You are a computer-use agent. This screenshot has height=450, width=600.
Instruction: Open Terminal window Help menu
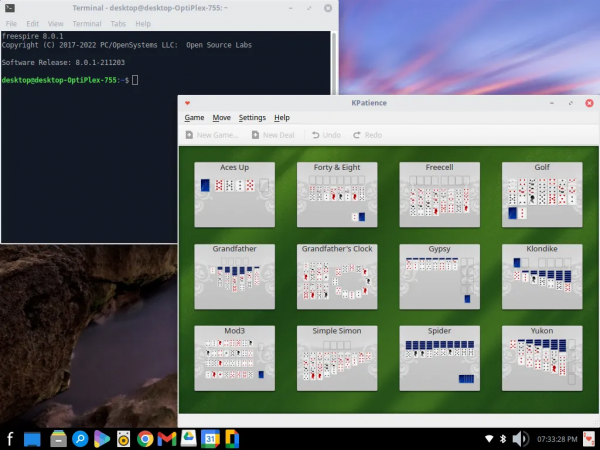point(143,24)
